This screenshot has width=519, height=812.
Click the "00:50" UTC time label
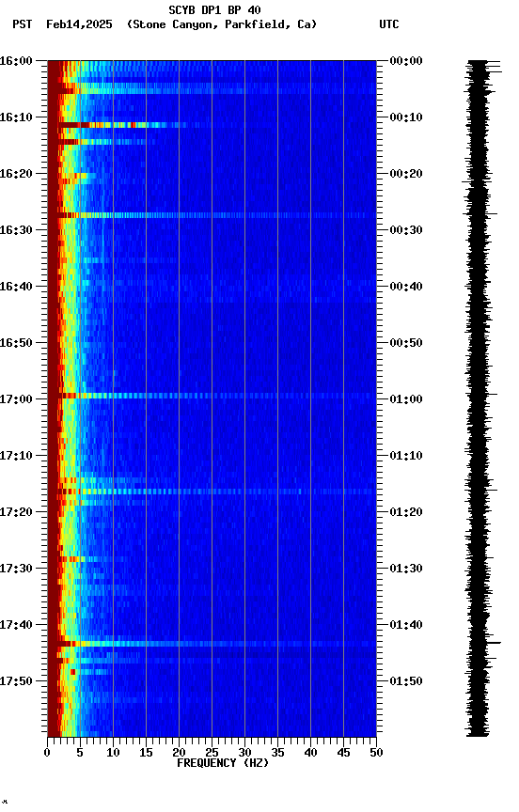(406, 343)
